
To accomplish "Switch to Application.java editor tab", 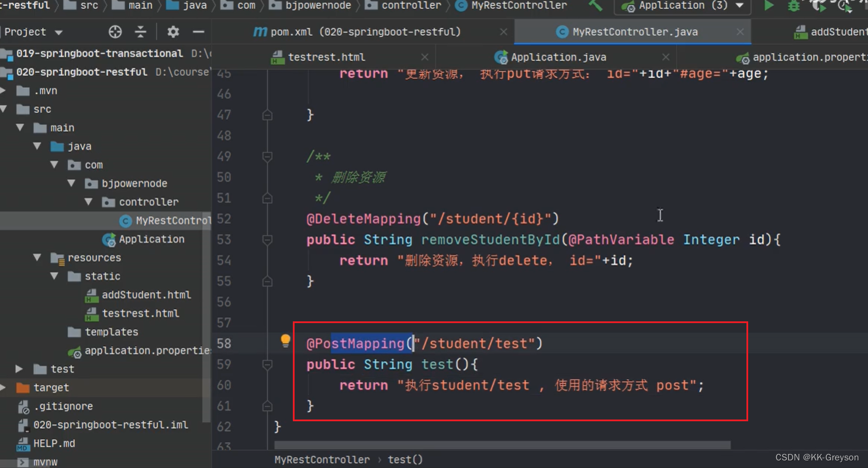I will pos(551,57).
